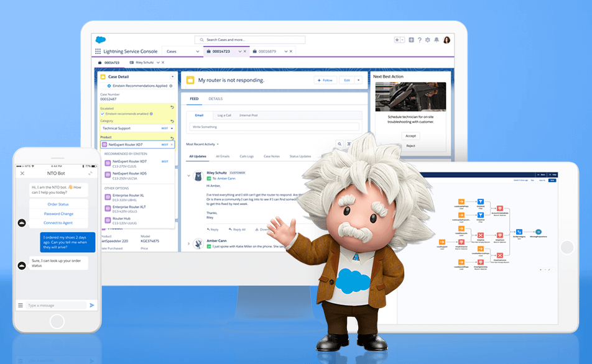Tap the send arrow in the NTO Bot chat

(91, 305)
